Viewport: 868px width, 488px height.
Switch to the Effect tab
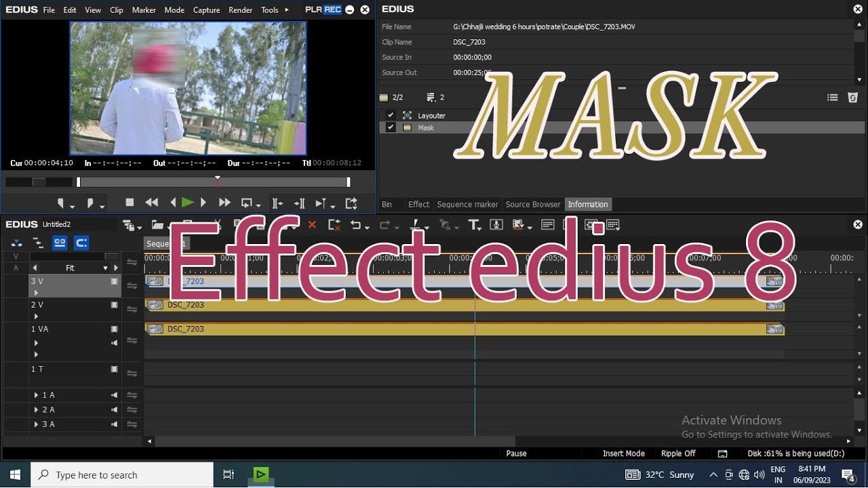418,204
